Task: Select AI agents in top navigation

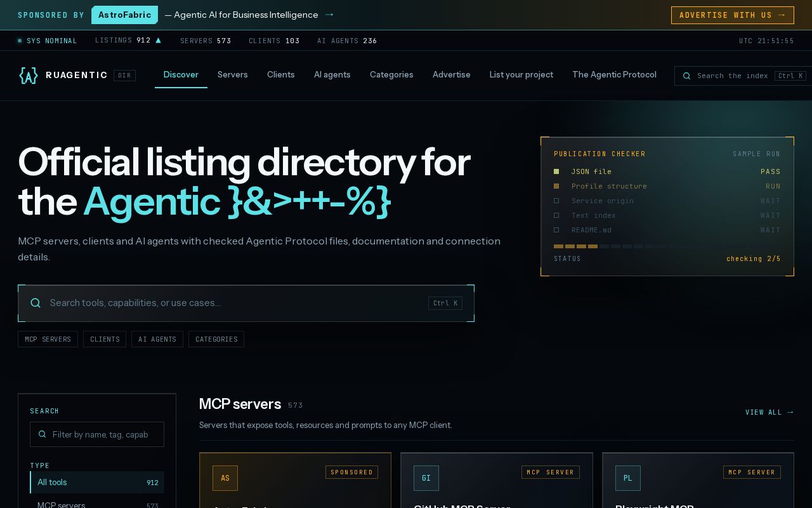Action: (x=332, y=75)
